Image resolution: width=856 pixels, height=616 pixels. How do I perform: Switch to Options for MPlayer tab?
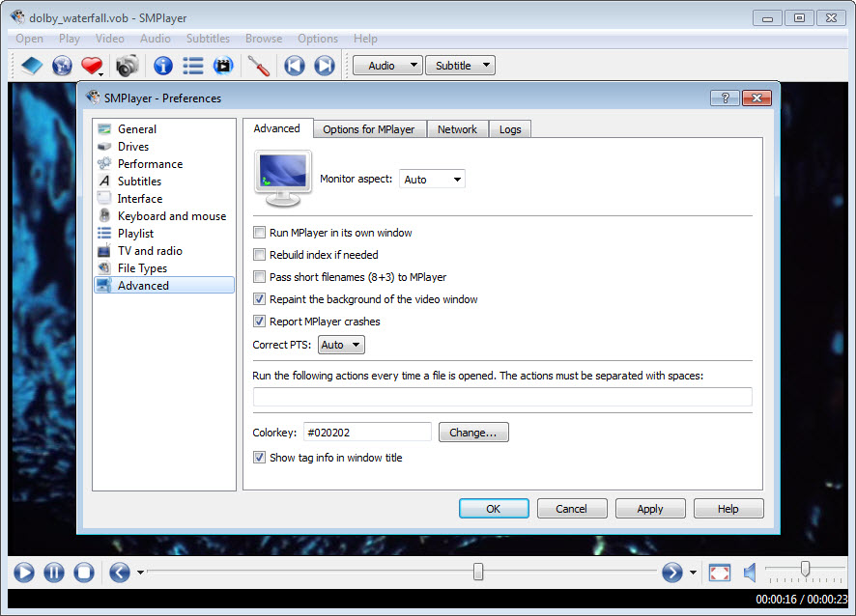pos(369,129)
